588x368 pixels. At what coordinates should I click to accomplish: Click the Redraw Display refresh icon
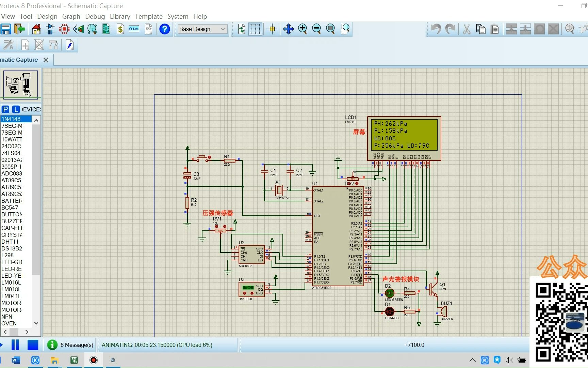click(242, 29)
